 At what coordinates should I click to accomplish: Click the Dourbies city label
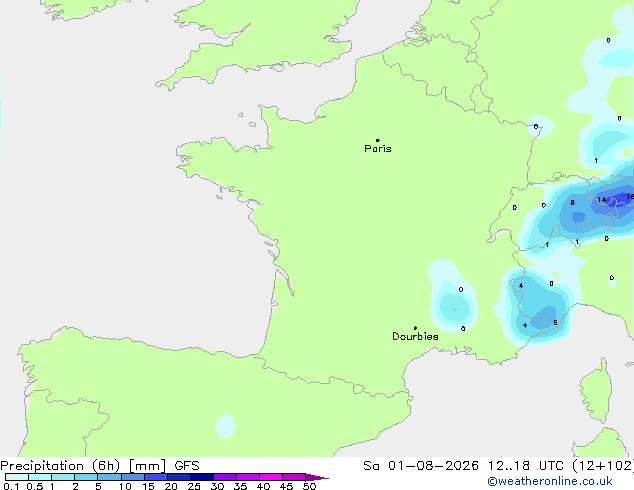coord(415,336)
